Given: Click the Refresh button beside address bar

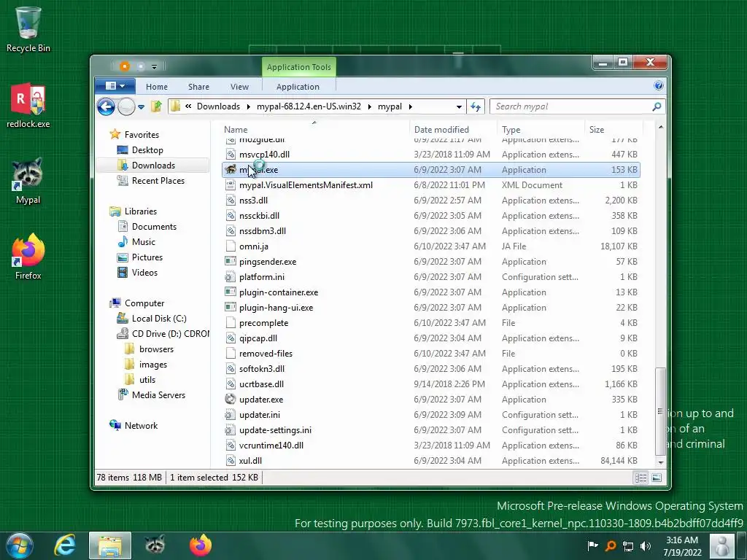Looking at the screenshot, I should click(476, 106).
